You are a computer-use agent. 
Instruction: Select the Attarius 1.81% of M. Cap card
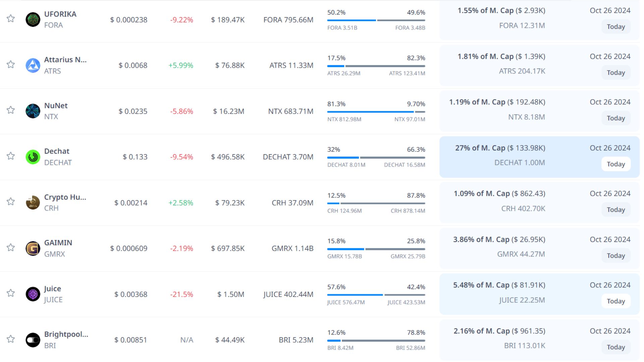click(539, 65)
